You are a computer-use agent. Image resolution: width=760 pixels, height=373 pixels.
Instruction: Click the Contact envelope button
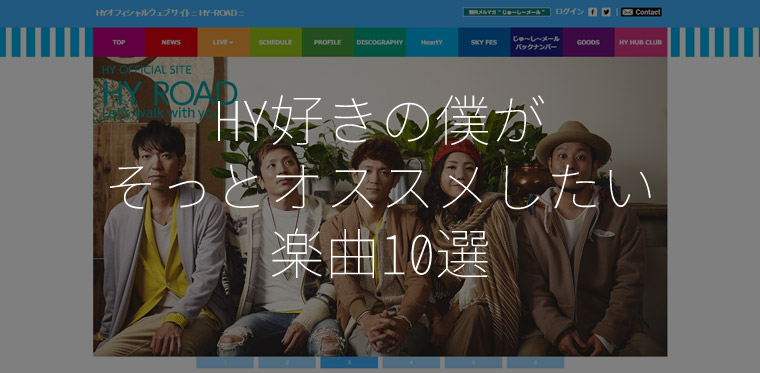tap(641, 12)
